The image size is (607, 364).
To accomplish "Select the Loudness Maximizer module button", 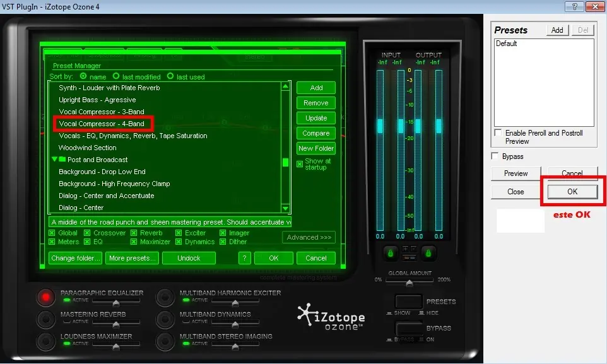I will tap(45, 341).
